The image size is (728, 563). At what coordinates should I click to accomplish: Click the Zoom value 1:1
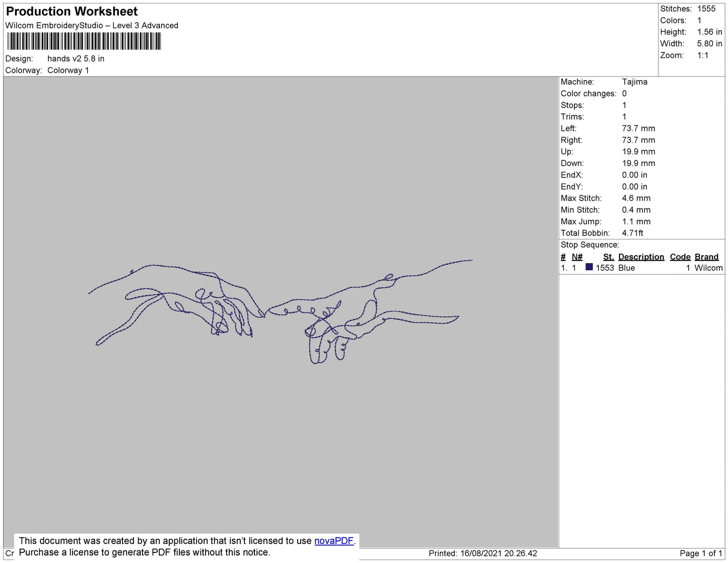point(703,55)
